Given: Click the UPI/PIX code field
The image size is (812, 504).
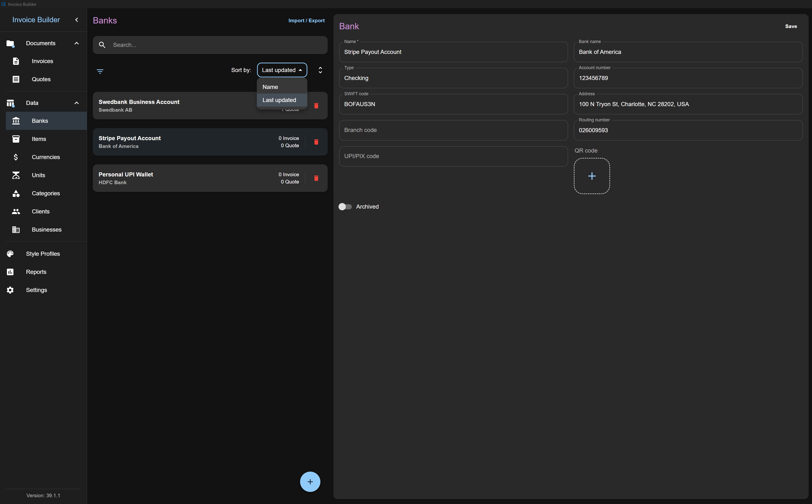Looking at the screenshot, I should (x=454, y=156).
